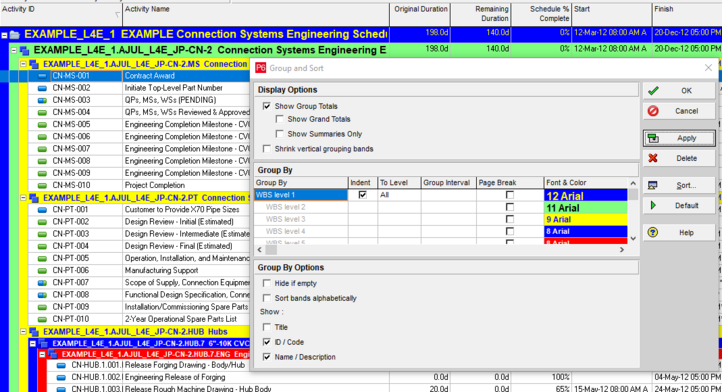This screenshot has width=722, height=392.
Task: Click horizontal scrollbar right arrow in Group By
Action: [x=622, y=250]
